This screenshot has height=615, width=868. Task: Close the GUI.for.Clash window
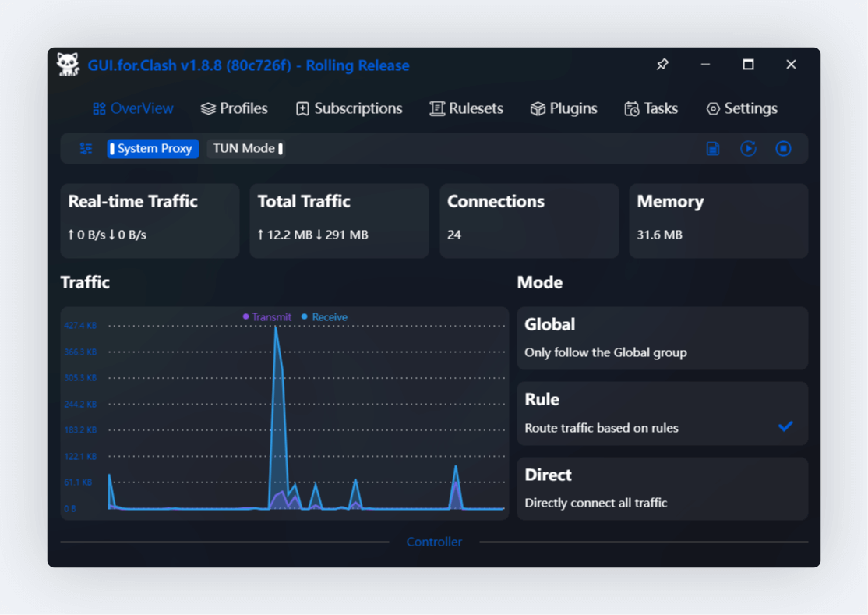[x=791, y=65]
